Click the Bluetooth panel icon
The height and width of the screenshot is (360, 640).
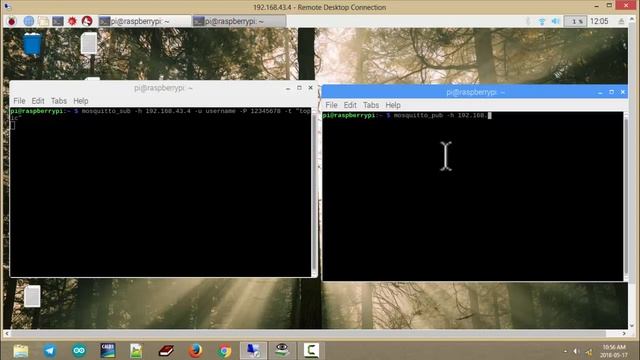[x=528, y=21]
